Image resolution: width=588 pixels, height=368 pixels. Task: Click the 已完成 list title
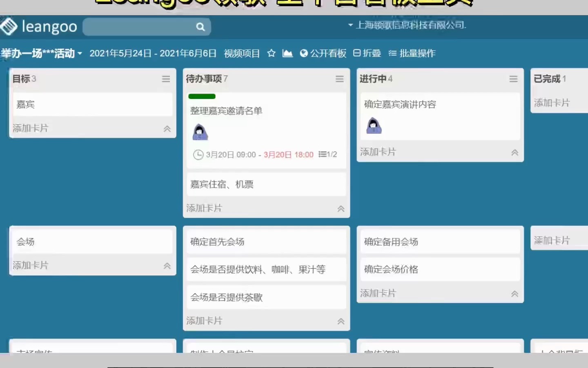(547, 79)
